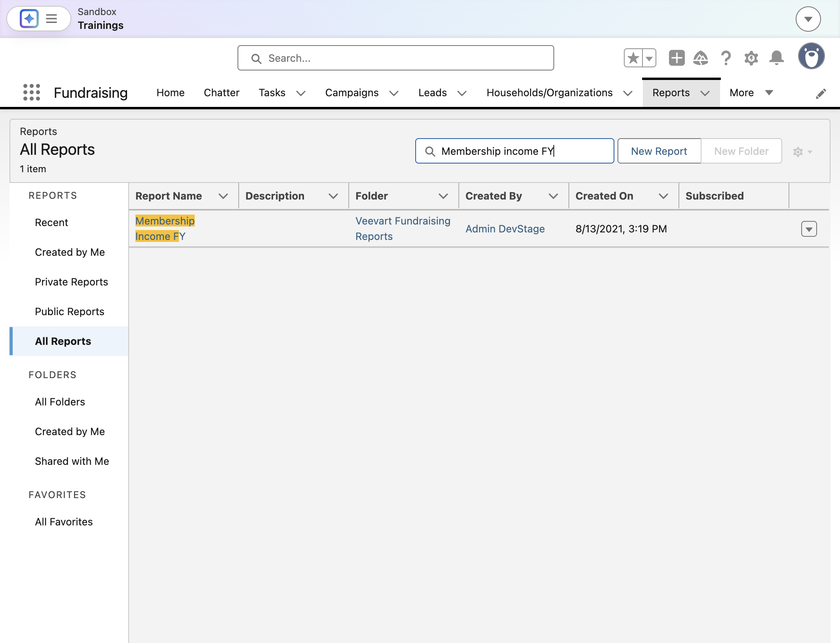Viewport: 840px width, 643px height.
Task: Open the Trailhead guidance icon
Action: 701,58
